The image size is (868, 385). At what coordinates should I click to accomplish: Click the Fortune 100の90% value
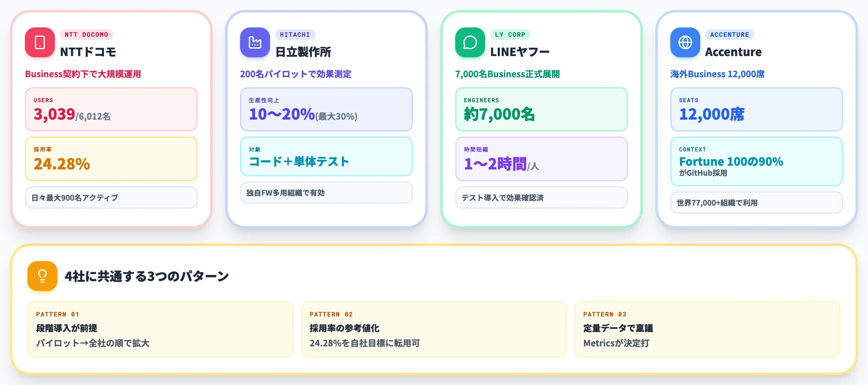click(731, 162)
